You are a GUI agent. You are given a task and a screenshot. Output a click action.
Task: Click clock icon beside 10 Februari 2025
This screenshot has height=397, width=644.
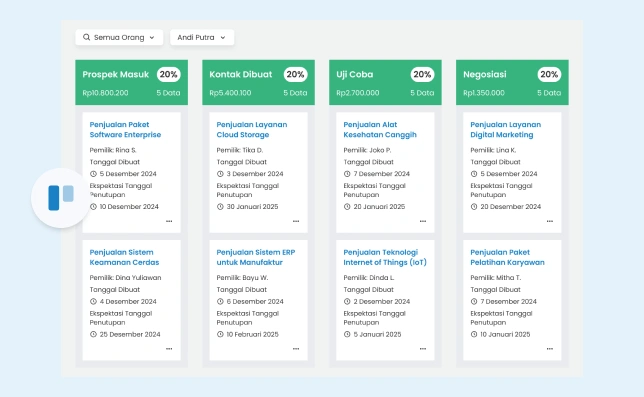[220, 334]
